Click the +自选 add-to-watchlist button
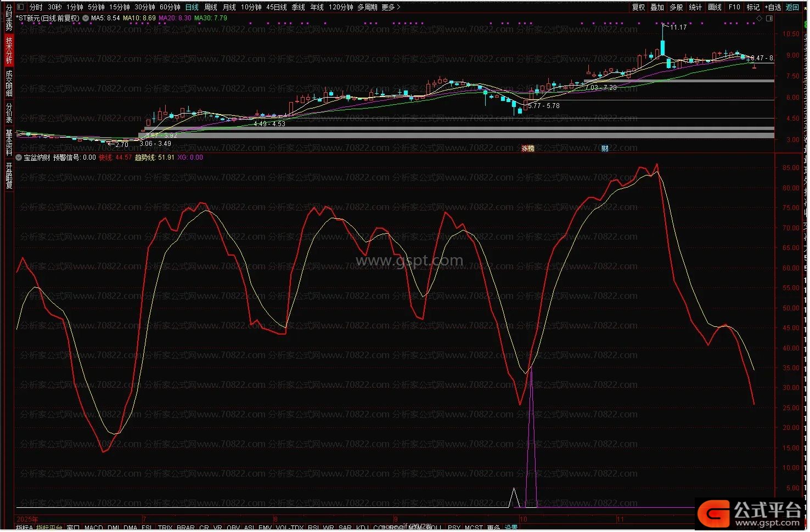Image resolution: width=810 pixels, height=532 pixels. coord(772,7)
